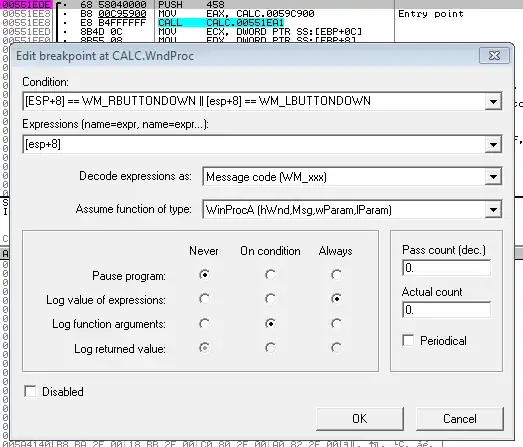Open the Expressions dropdown arrow

[493, 145]
